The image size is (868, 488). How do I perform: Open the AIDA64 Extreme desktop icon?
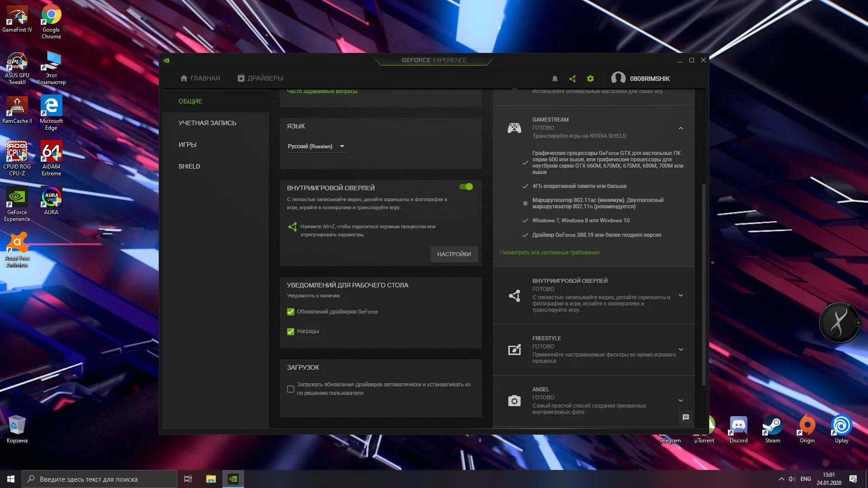[x=51, y=158]
